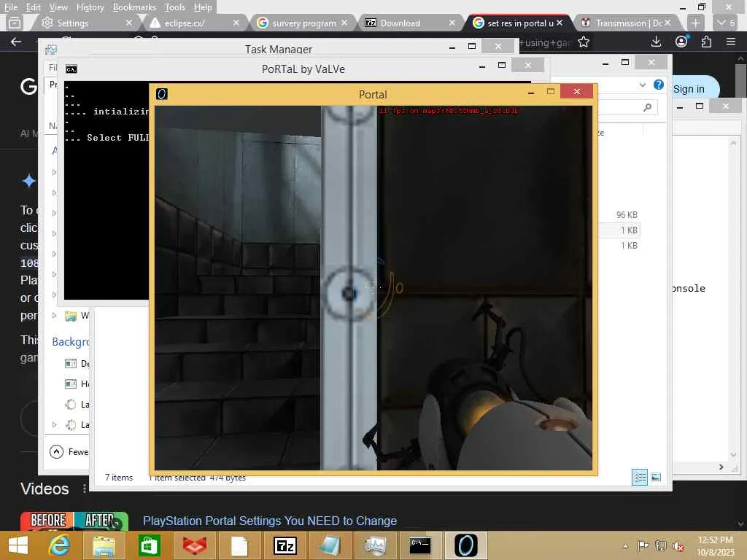747x560 pixels.
Task: Switch to Task Manager taskbar icon
Action: pyautogui.click(x=376, y=545)
